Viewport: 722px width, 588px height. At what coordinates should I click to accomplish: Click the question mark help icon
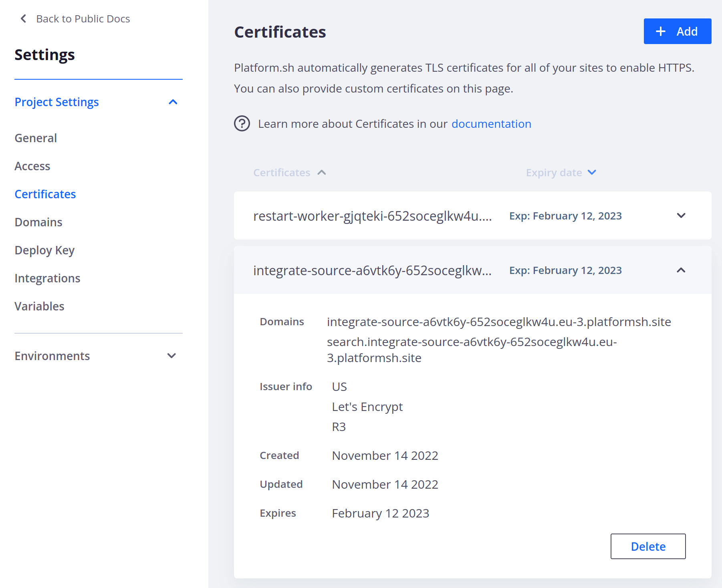pos(241,124)
